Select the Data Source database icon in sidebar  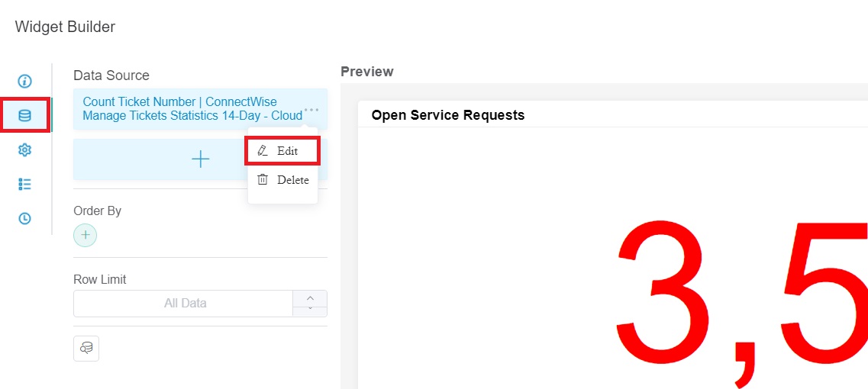point(24,115)
